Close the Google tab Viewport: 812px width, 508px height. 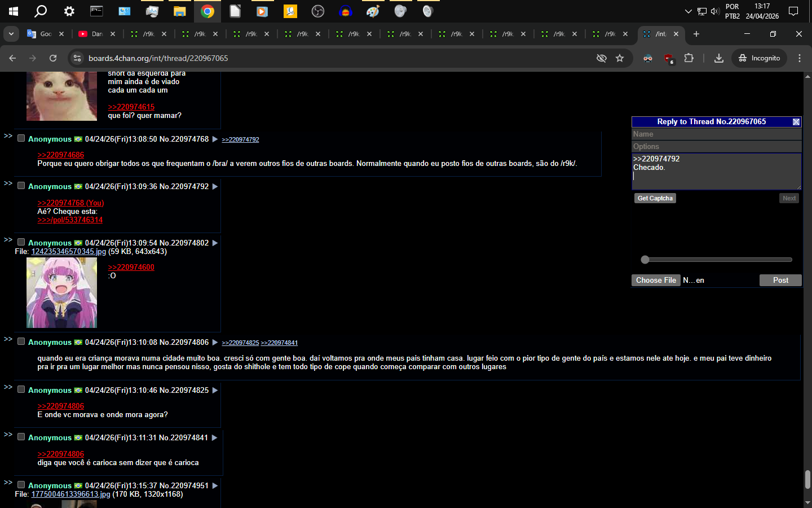[x=61, y=34]
